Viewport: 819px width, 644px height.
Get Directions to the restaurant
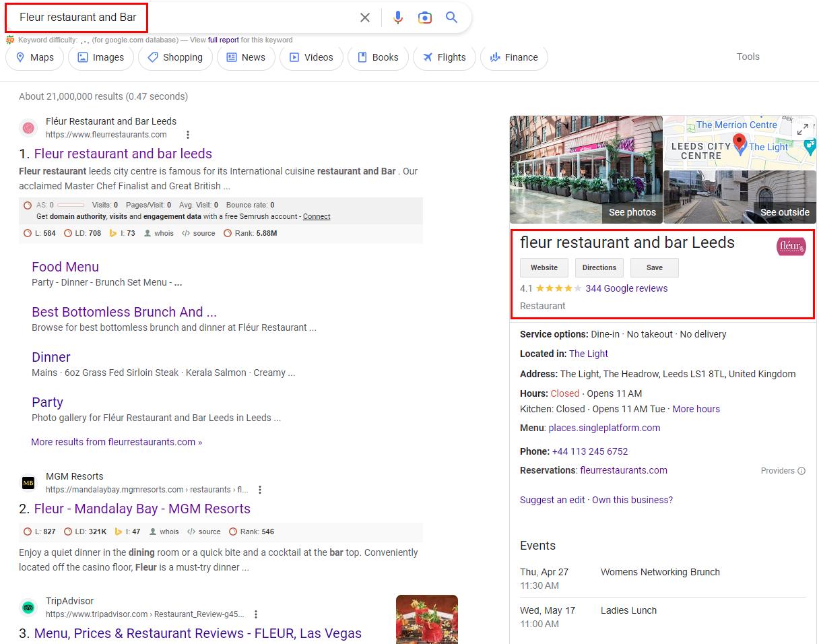click(x=599, y=267)
